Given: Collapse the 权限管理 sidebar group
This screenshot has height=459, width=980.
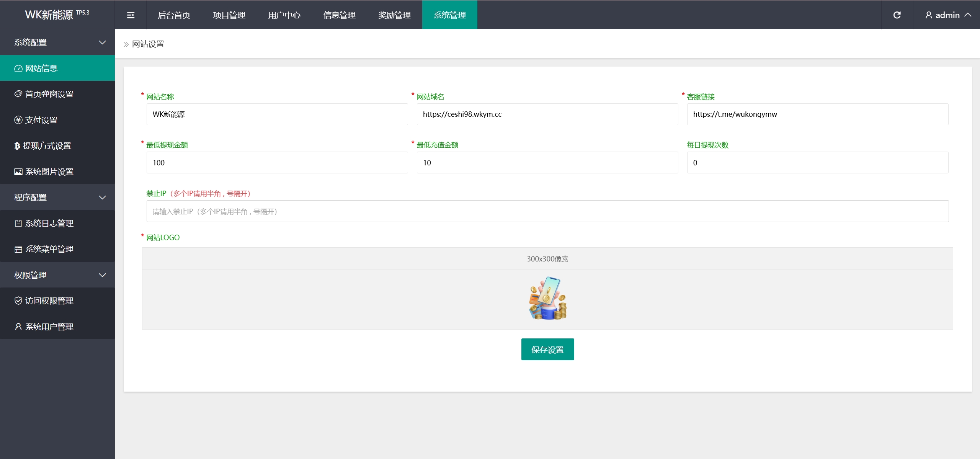Looking at the screenshot, I should (x=57, y=275).
